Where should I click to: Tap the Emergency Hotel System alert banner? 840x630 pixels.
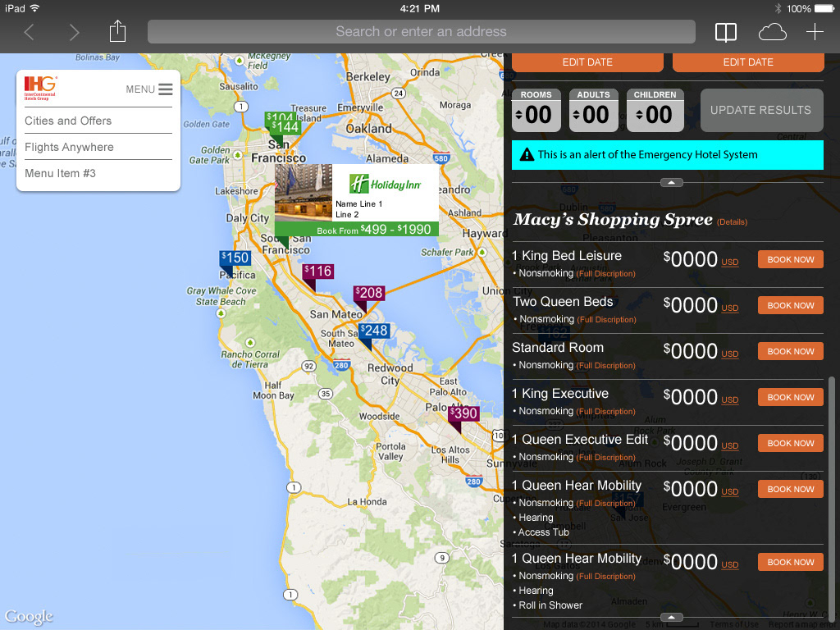click(x=668, y=155)
